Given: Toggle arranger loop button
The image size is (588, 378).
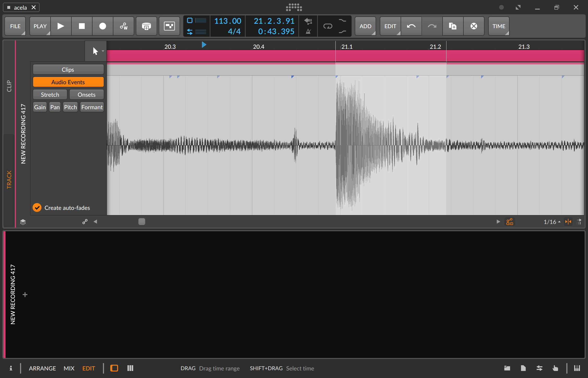Looking at the screenshot, I should click(x=328, y=26).
